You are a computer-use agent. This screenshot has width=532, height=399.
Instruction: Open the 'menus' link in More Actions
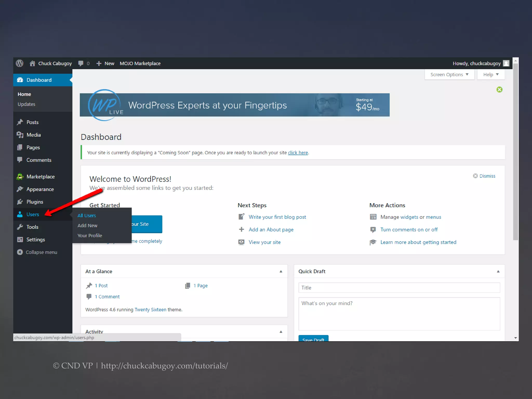pyautogui.click(x=433, y=217)
